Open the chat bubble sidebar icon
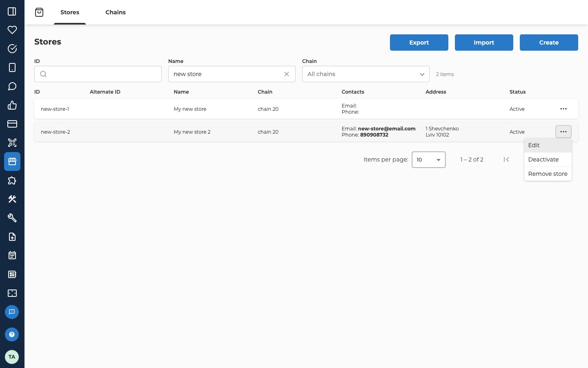The height and width of the screenshot is (368, 588). tap(12, 86)
